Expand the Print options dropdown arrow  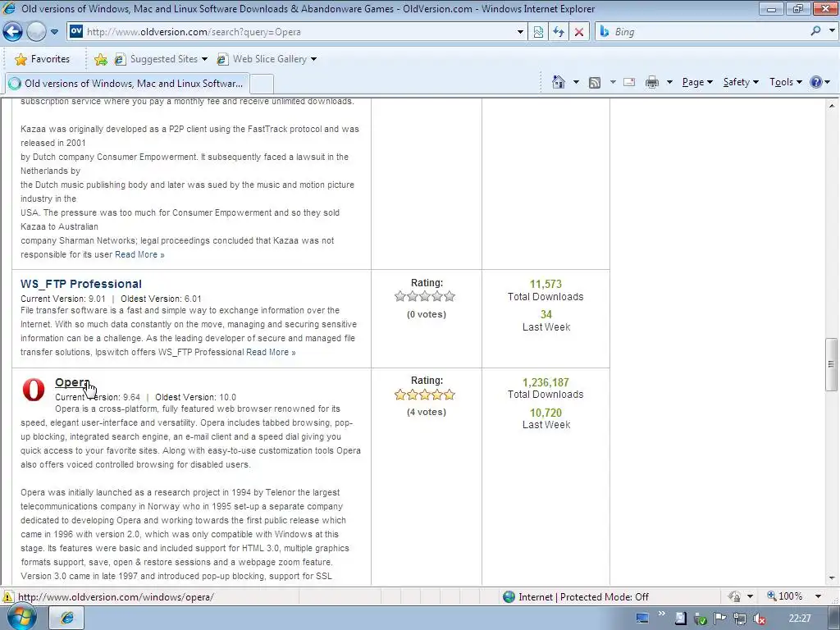pos(669,82)
